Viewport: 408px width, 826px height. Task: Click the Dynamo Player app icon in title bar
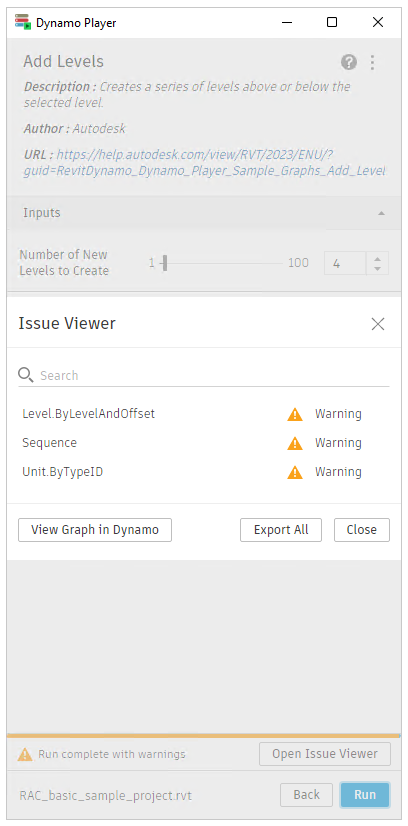(x=23, y=23)
